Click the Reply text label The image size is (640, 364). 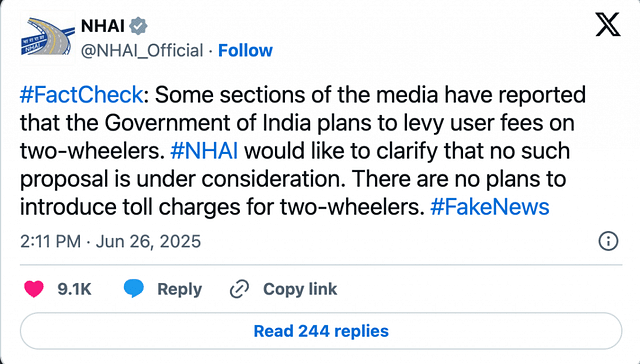180,289
